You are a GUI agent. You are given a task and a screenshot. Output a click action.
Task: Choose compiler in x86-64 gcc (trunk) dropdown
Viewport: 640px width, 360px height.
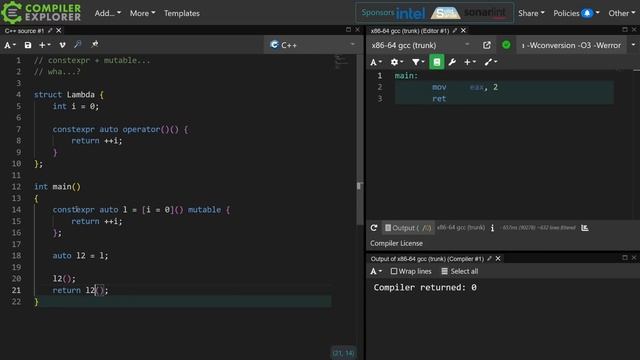tap(421, 45)
